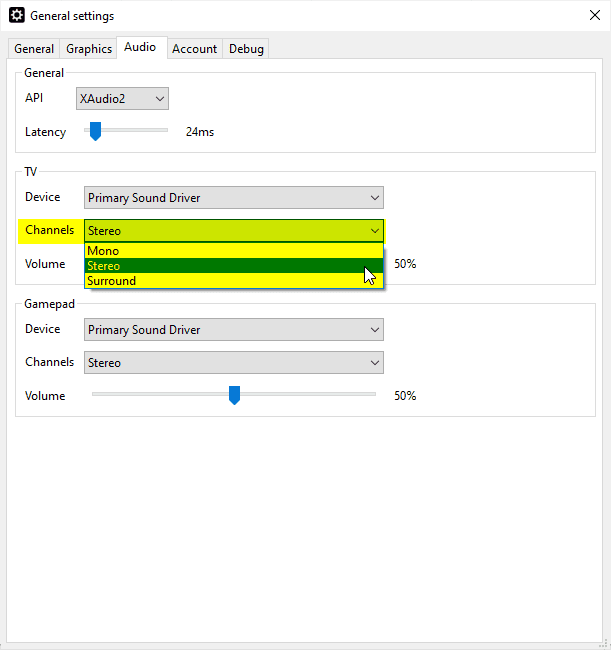
Task: Collapse the open TV Channels combo box
Action: click(x=234, y=231)
